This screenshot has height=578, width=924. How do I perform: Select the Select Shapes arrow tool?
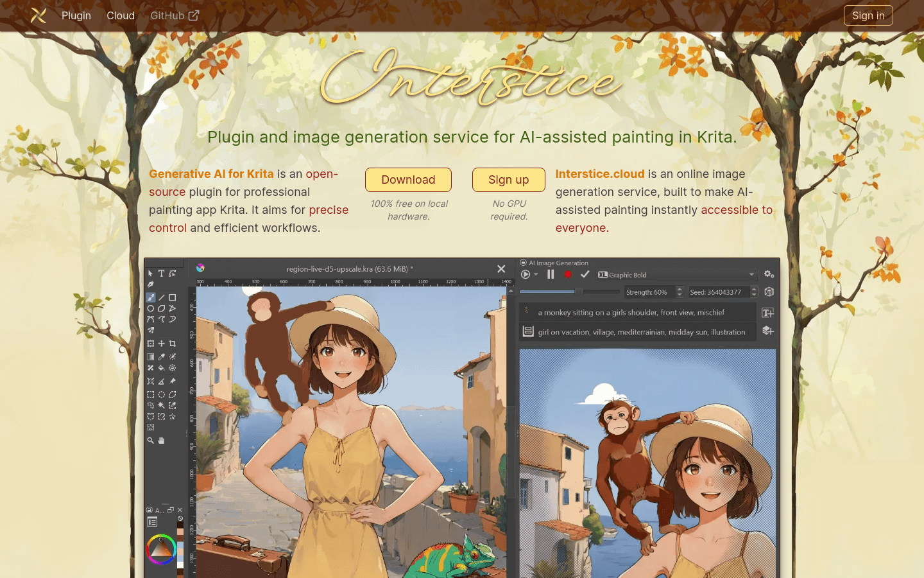coord(151,273)
